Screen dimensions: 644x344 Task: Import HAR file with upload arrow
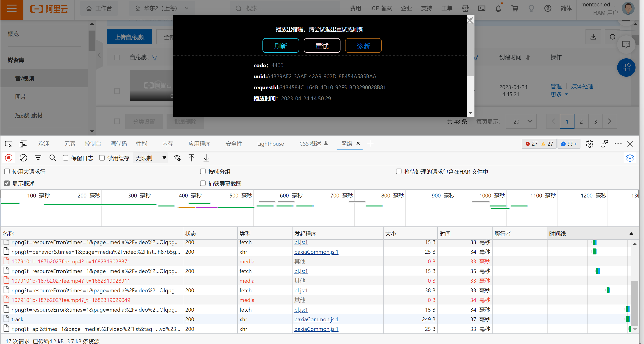[191, 158]
